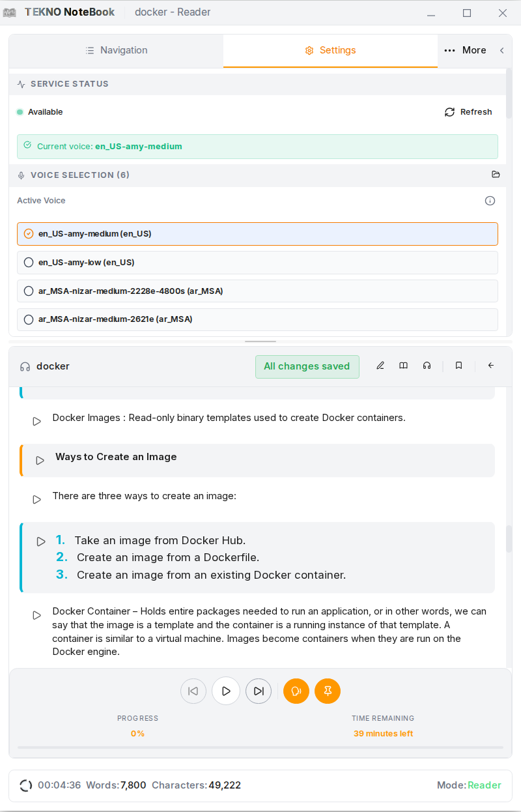This screenshot has width=521, height=812.
Task: Click the All changes saved badge
Action: pos(307,366)
